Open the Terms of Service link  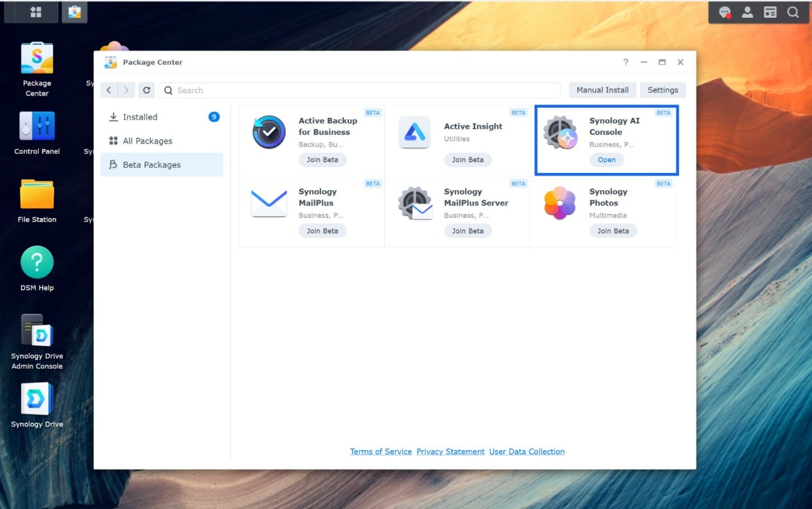click(x=381, y=451)
